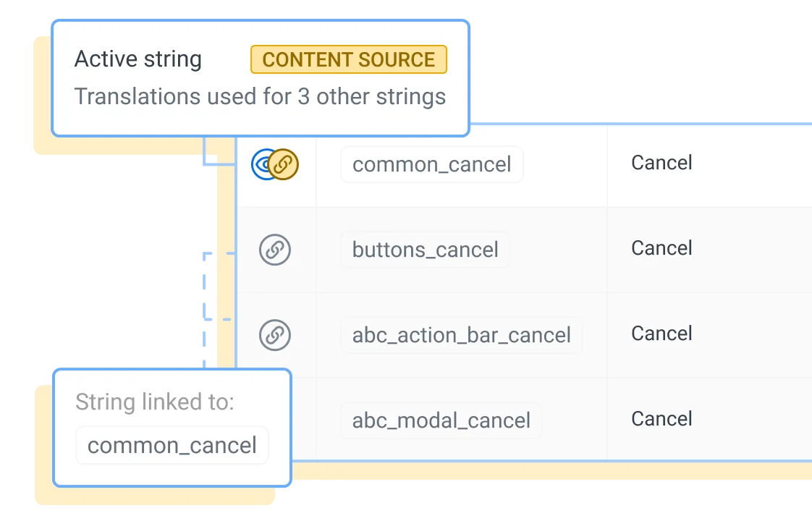Click the dashed connector line between linked strings
Image resolution: width=812 pixels, height=521 pixels.
click(206, 289)
